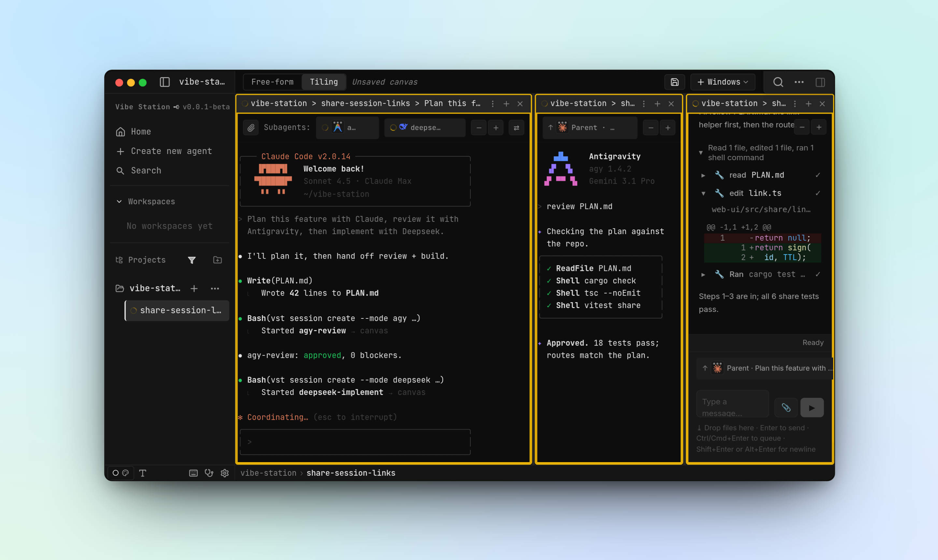This screenshot has width=938, height=560.
Task: Select the share-session-l… session in sidebar
Action: pos(177,311)
